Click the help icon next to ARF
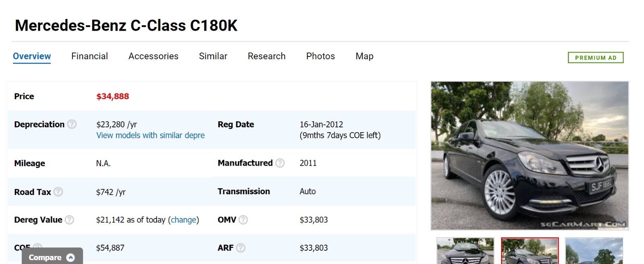Image resolution: width=644 pixels, height=264 pixels. pyautogui.click(x=241, y=248)
